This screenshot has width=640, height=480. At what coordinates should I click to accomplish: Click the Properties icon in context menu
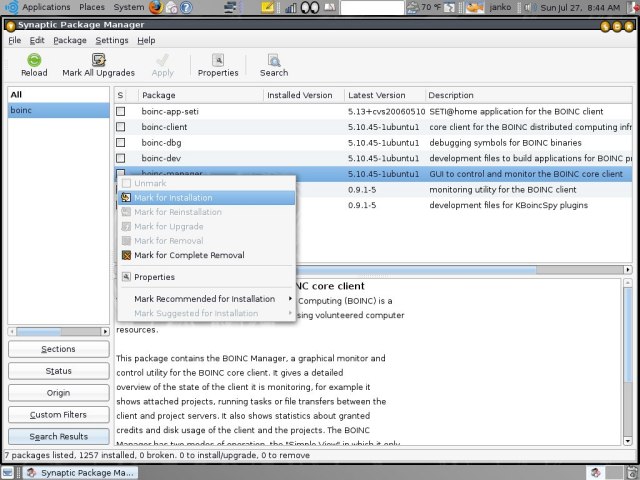(x=126, y=277)
